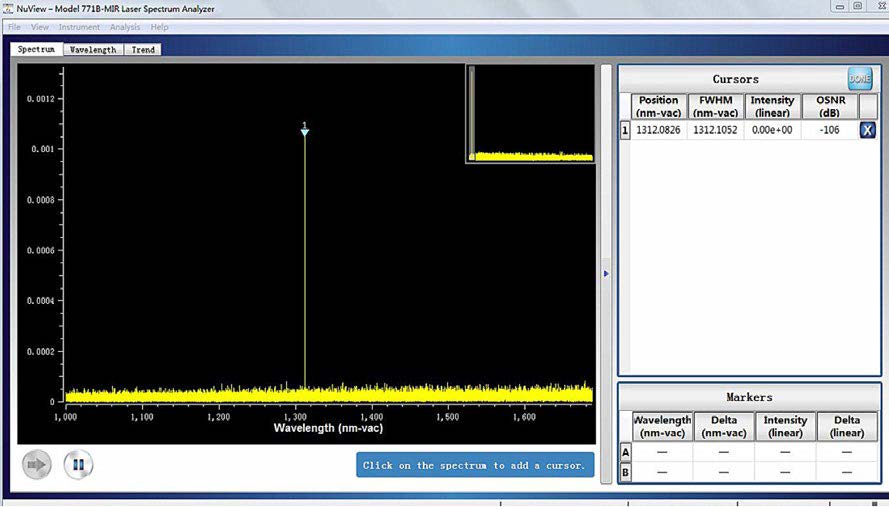Collapse side panel with small blue arrow
Viewport: 889px width, 507px height.
click(x=606, y=274)
